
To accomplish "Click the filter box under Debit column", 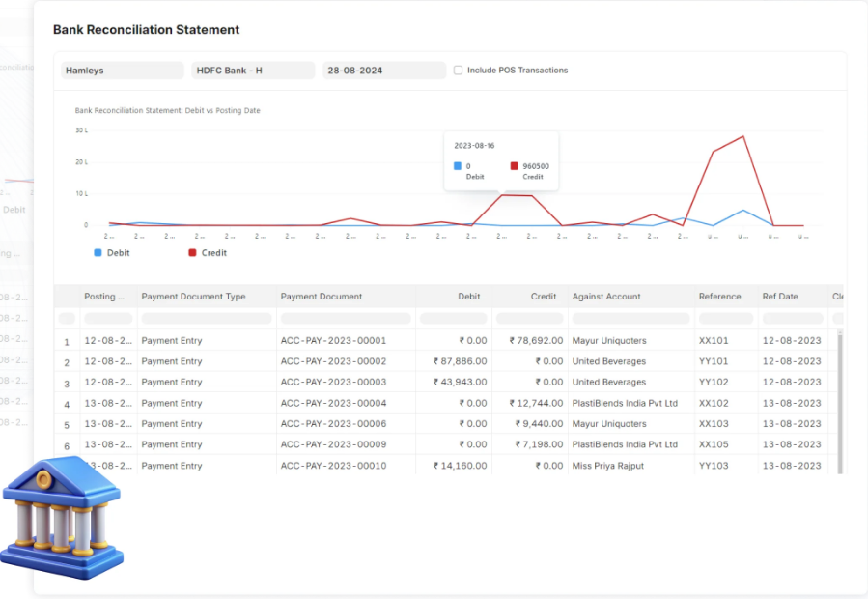I will (x=453, y=319).
